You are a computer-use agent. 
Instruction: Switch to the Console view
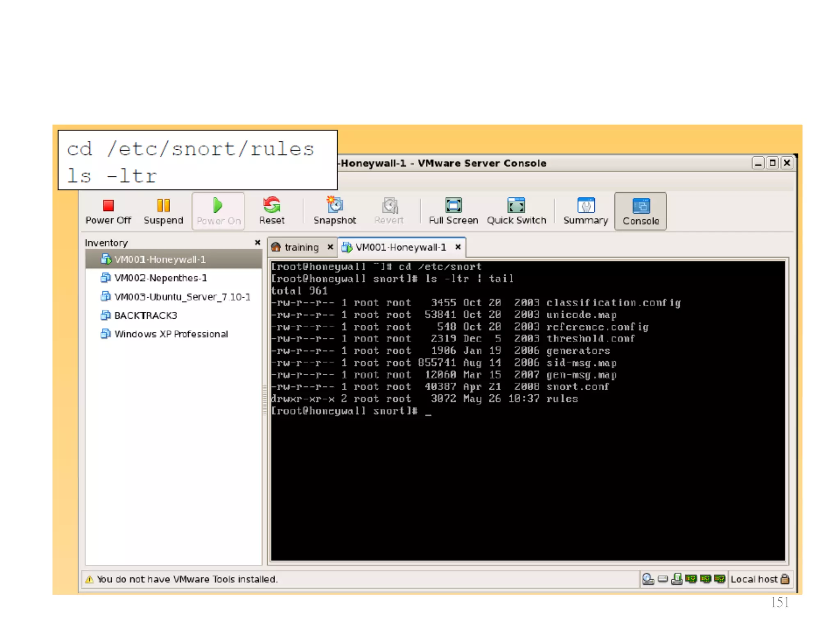coord(640,211)
